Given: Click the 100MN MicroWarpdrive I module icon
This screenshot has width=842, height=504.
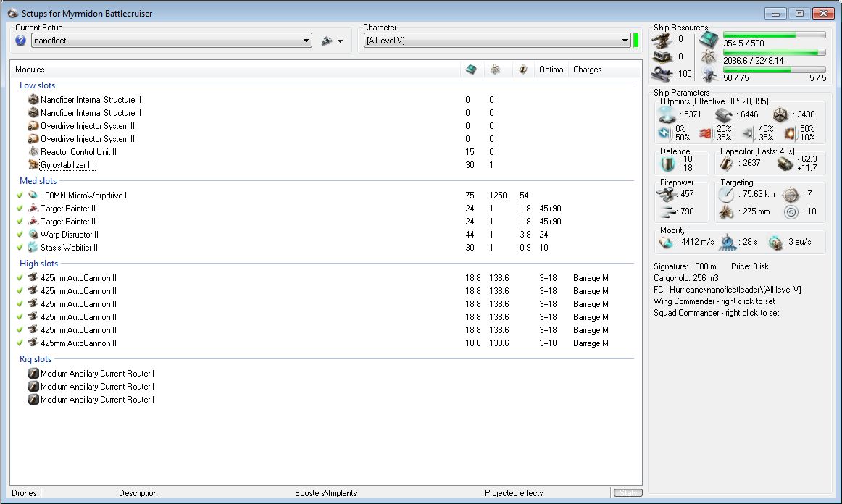Looking at the screenshot, I should (x=33, y=196).
